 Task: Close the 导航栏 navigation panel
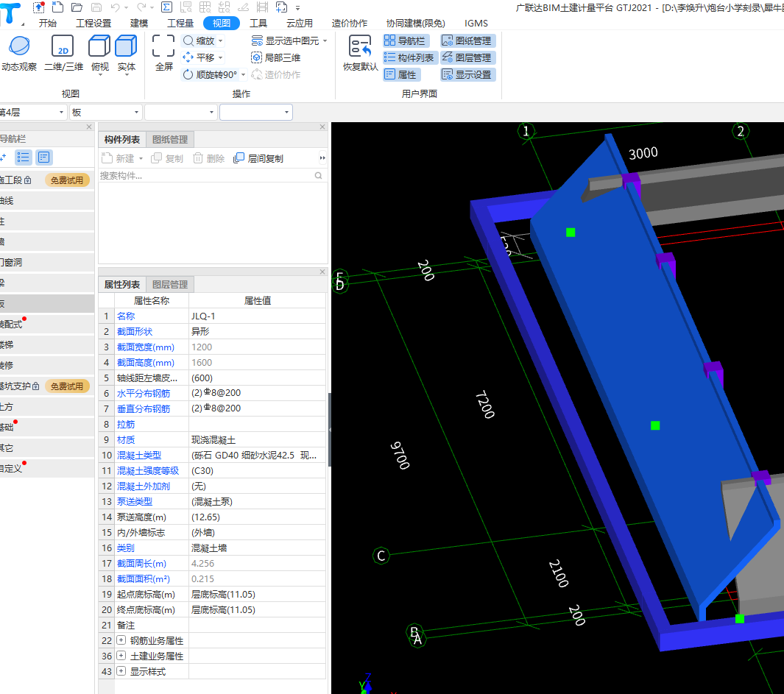(x=89, y=127)
